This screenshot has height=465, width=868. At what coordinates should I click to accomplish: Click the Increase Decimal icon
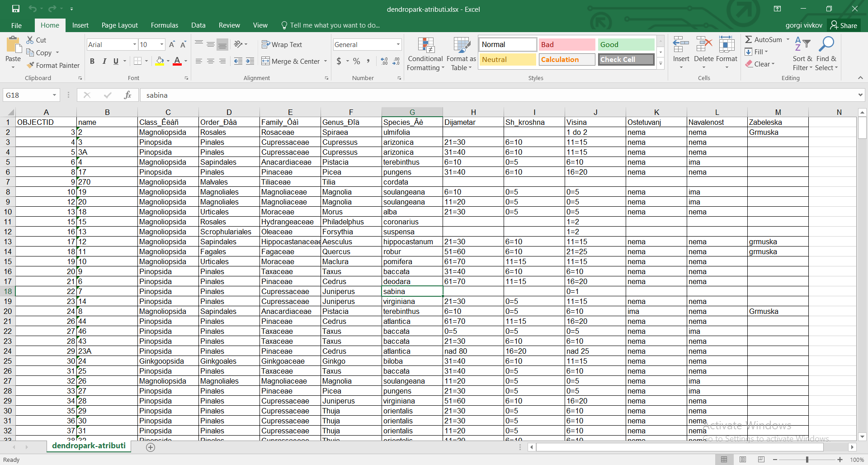click(384, 61)
